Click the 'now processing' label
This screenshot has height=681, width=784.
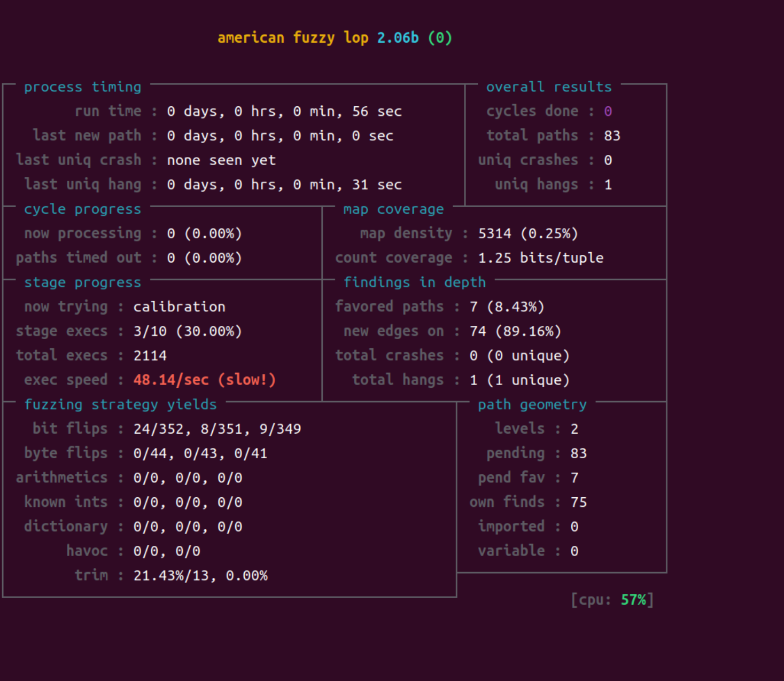(83, 233)
